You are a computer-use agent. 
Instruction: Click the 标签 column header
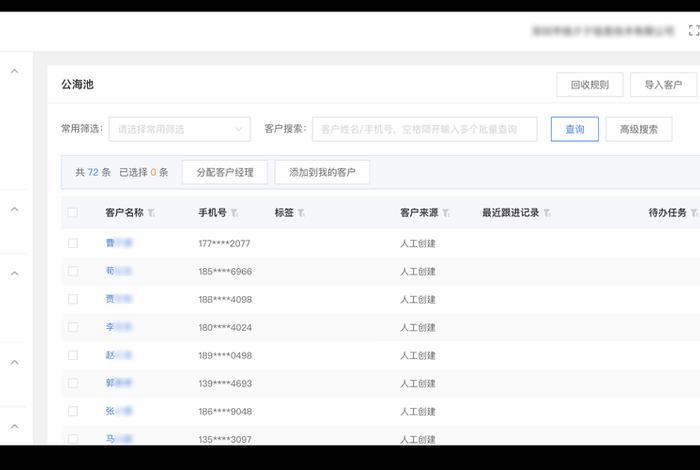point(284,212)
